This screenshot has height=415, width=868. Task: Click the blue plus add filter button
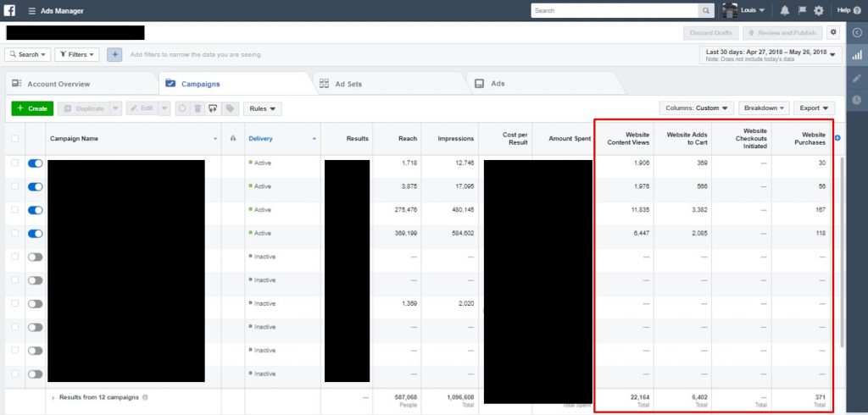coord(114,54)
